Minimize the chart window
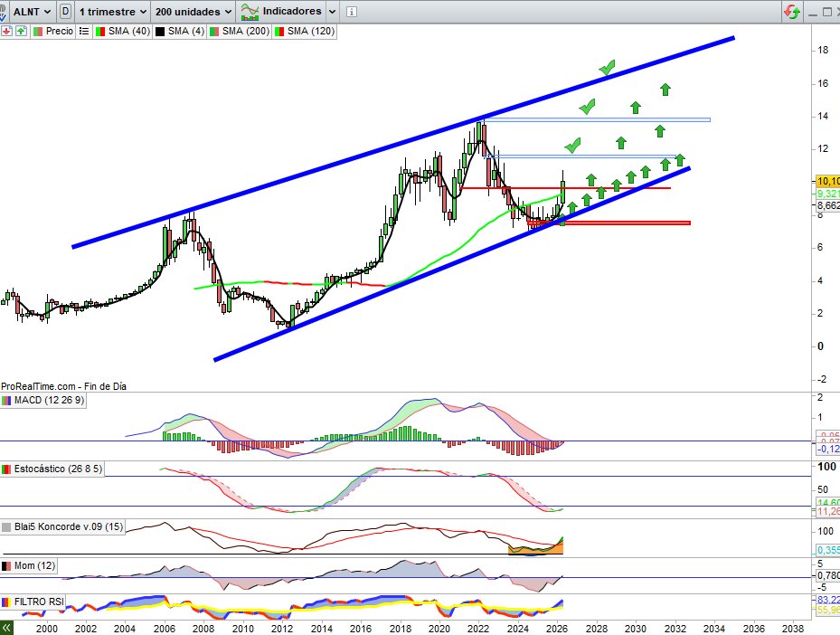The image size is (840, 635). pos(813,13)
